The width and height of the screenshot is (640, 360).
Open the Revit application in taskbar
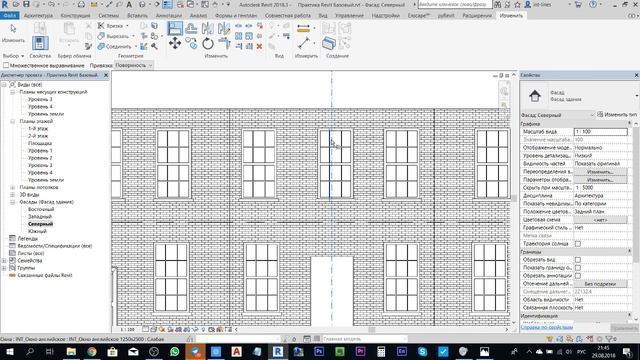(x=278, y=351)
